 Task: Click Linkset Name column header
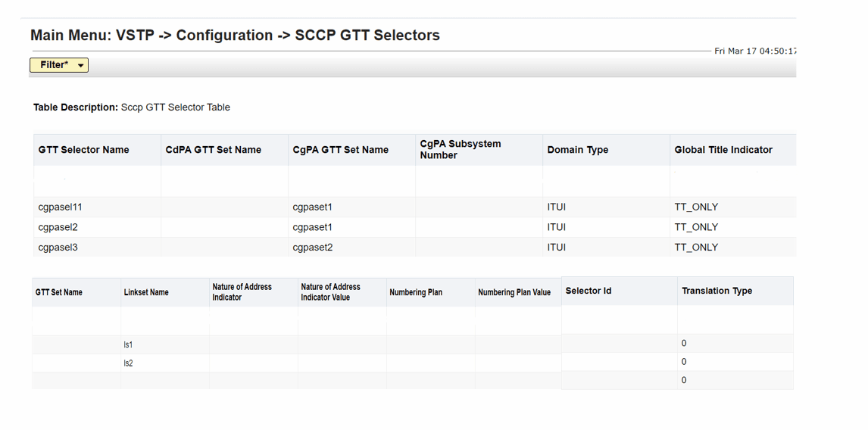(146, 292)
